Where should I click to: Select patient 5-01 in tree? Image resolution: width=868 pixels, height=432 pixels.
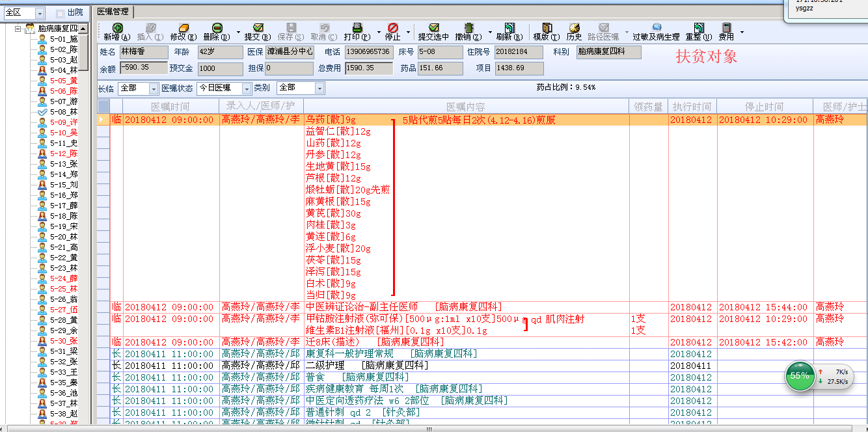point(64,39)
